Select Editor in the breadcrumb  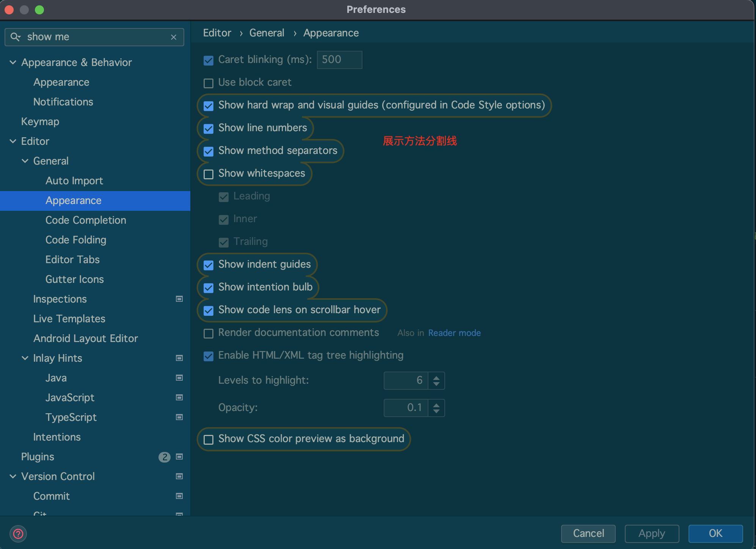[x=217, y=33]
